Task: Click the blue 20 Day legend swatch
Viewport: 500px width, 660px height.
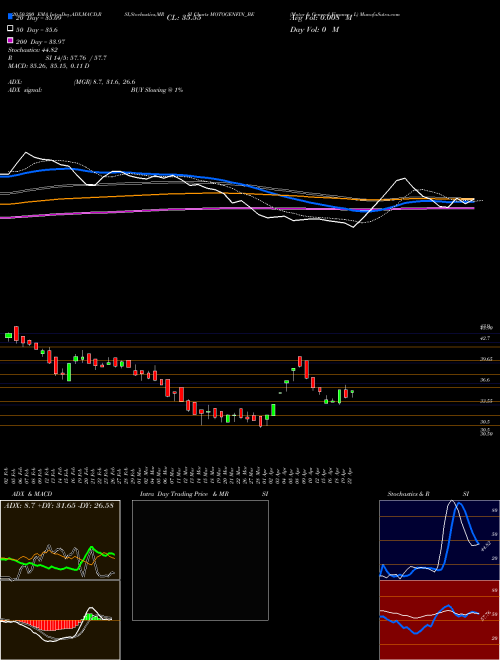Action: [11, 17]
